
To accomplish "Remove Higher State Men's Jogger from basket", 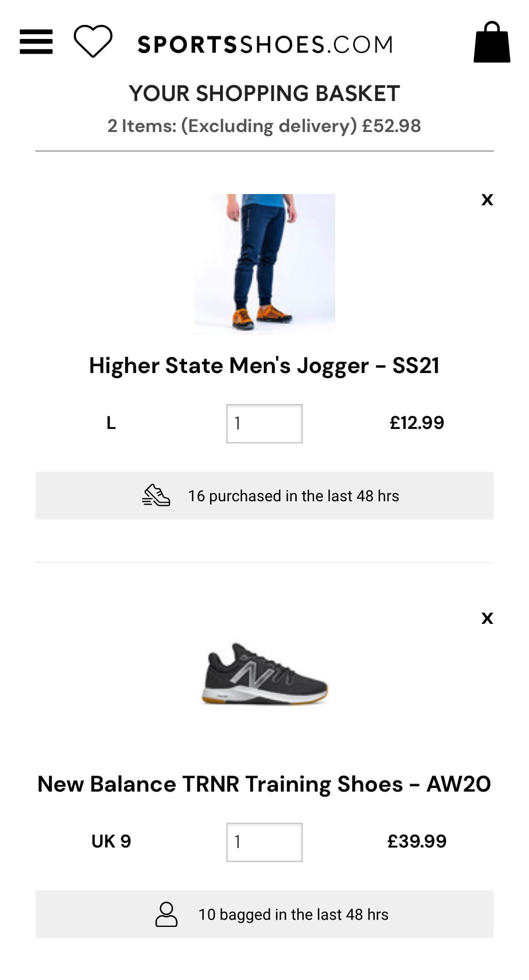I will pyautogui.click(x=487, y=200).
